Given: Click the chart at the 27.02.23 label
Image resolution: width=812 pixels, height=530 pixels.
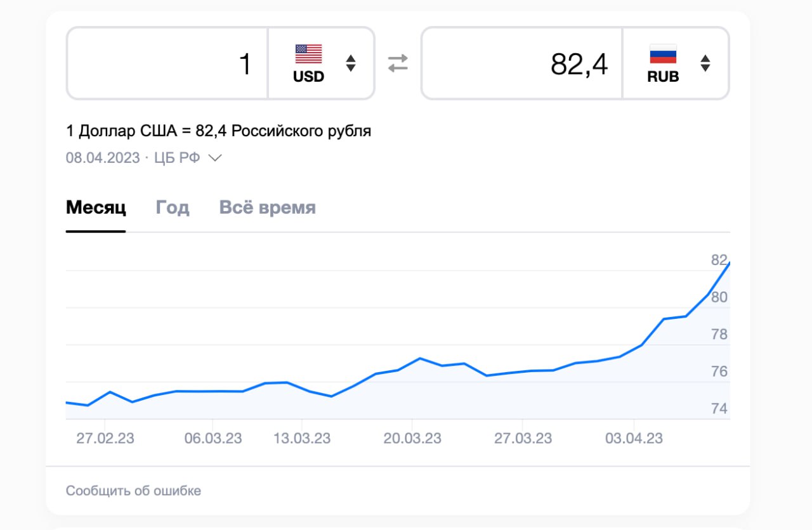Looking at the screenshot, I should [x=105, y=438].
